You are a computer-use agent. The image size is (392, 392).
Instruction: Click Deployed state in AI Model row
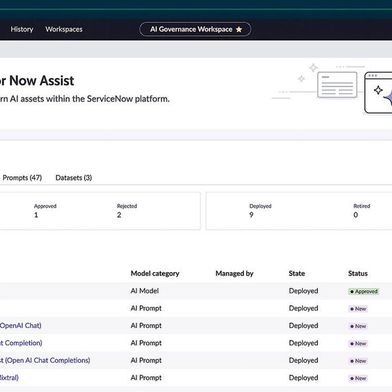pos(303,291)
